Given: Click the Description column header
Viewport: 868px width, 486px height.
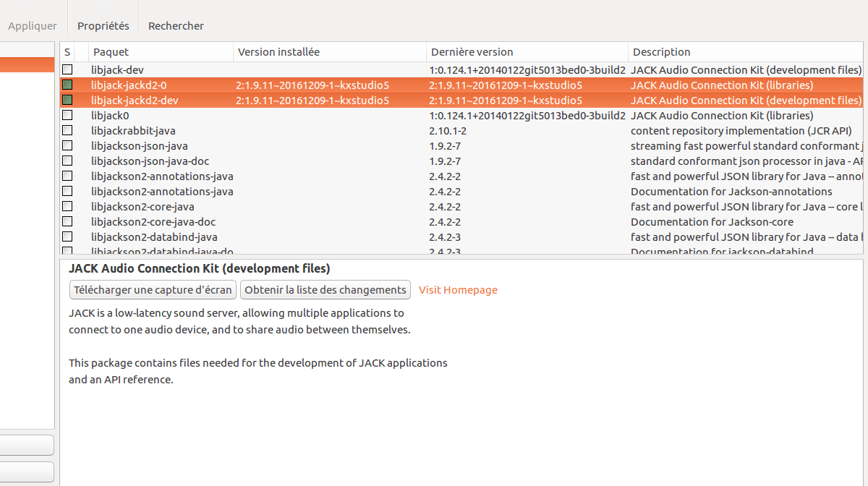Looking at the screenshot, I should click(745, 52).
